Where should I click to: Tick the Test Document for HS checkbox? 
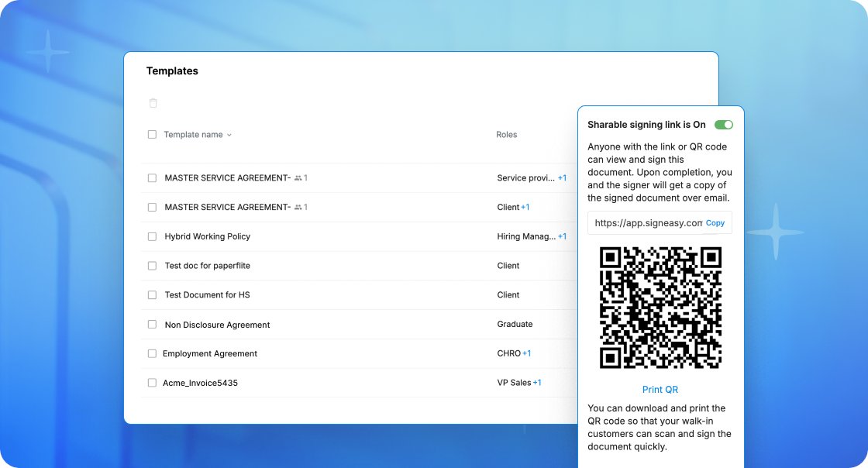click(x=152, y=295)
